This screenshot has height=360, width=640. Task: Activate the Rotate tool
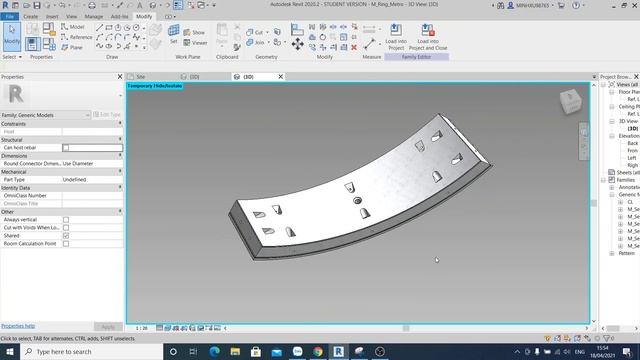(x=322, y=37)
